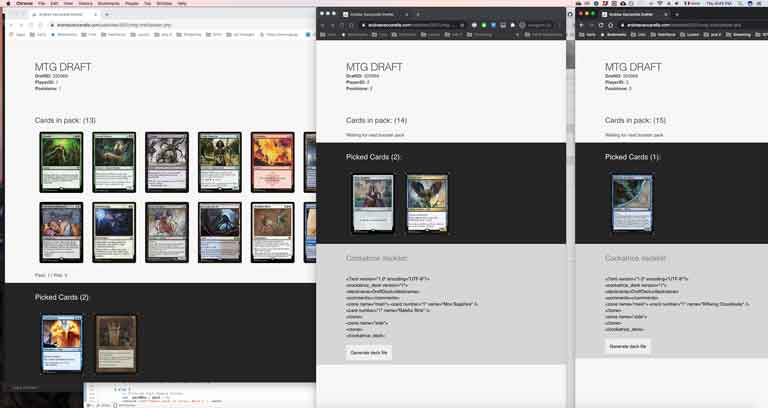Focus the address bar in middle browser window
This screenshot has height=408, width=768.
(x=411, y=25)
